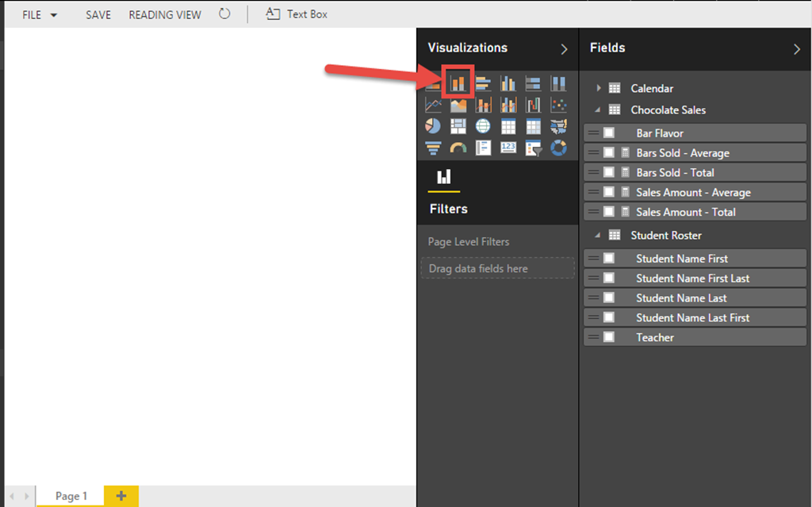Select the stacked column chart visualization
Screen dimensions: 812x507
coord(458,83)
